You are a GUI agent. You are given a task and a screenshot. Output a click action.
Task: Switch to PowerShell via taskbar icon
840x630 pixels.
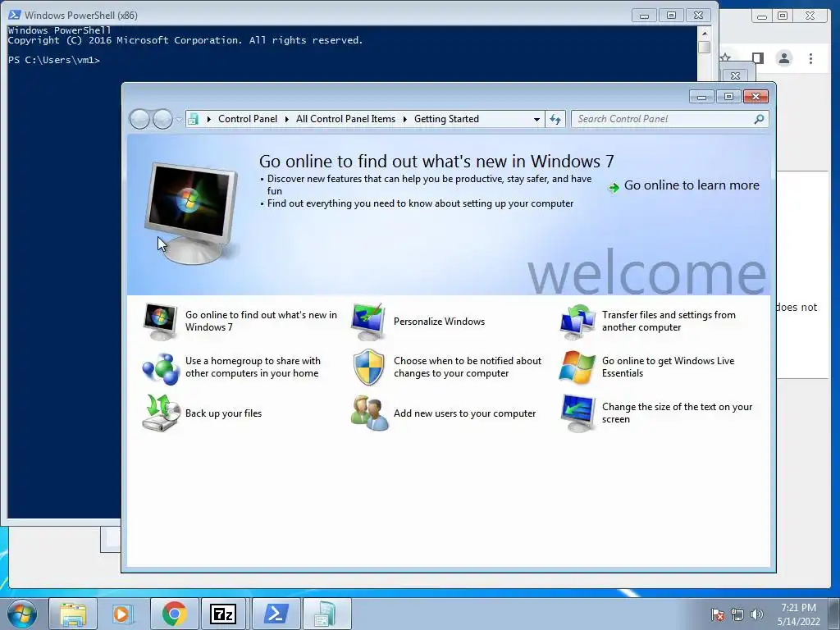coord(276,614)
